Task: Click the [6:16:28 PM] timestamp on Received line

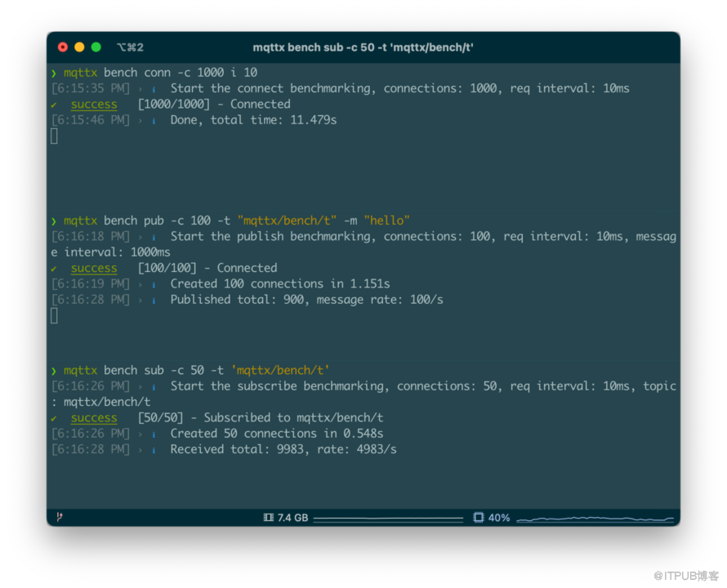Action: [91, 449]
